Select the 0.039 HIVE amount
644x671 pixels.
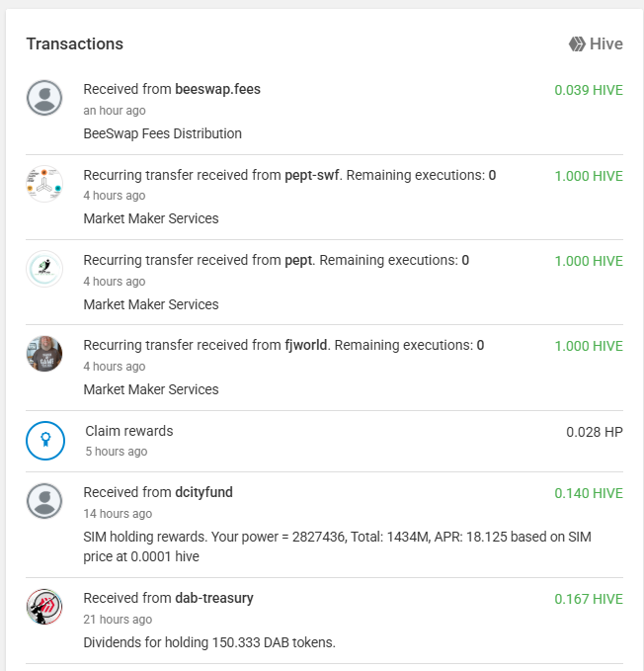click(x=589, y=90)
